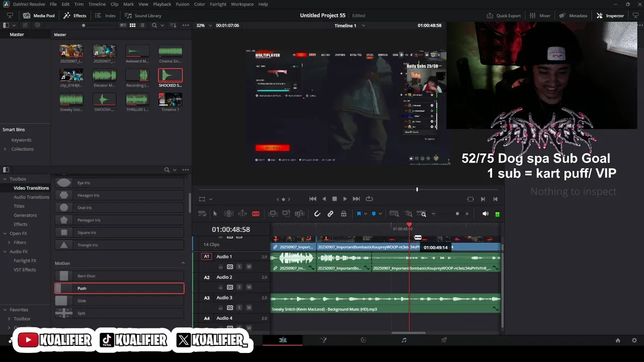Activate the Trim Edit Mode tool
The height and width of the screenshot is (362, 644).
228,214
